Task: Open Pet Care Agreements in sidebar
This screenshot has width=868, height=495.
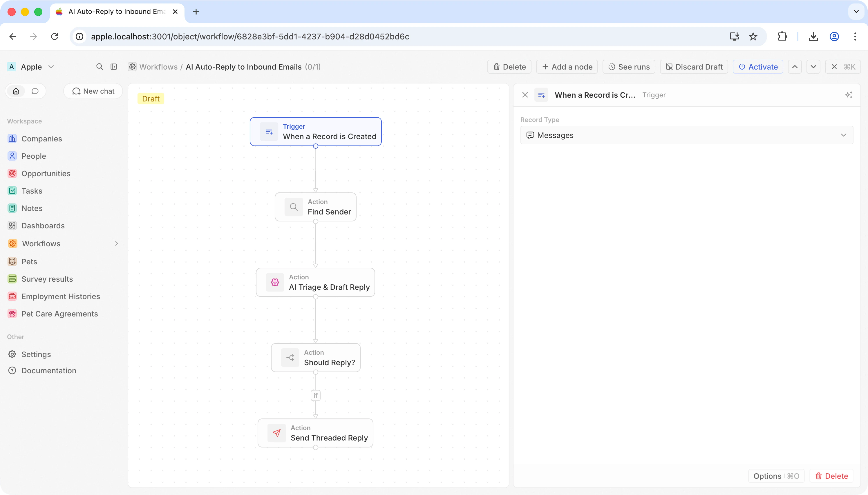Action: point(59,314)
